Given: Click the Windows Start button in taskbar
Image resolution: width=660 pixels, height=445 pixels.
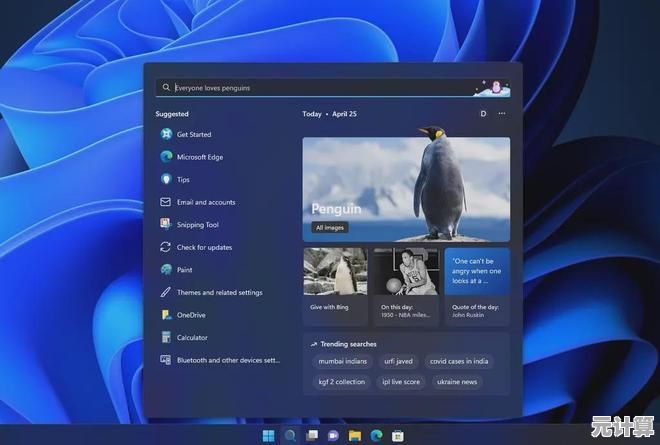Looking at the screenshot, I should pyautogui.click(x=268, y=436).
